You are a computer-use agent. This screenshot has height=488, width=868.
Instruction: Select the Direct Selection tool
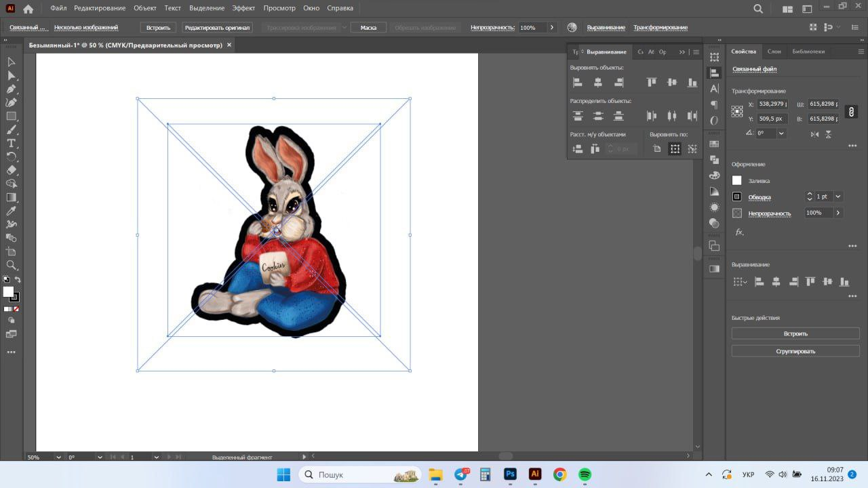pyautogui.click(x=12, y=75)
